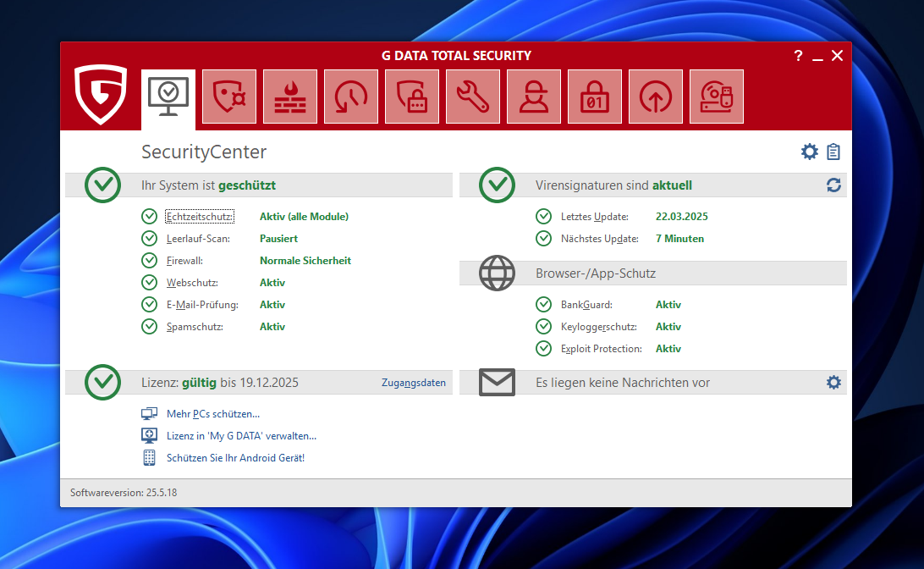The width and height of the screenshot is (924, 569).
Task: Click the G DATA shield logo
Action: click(101, 94)
